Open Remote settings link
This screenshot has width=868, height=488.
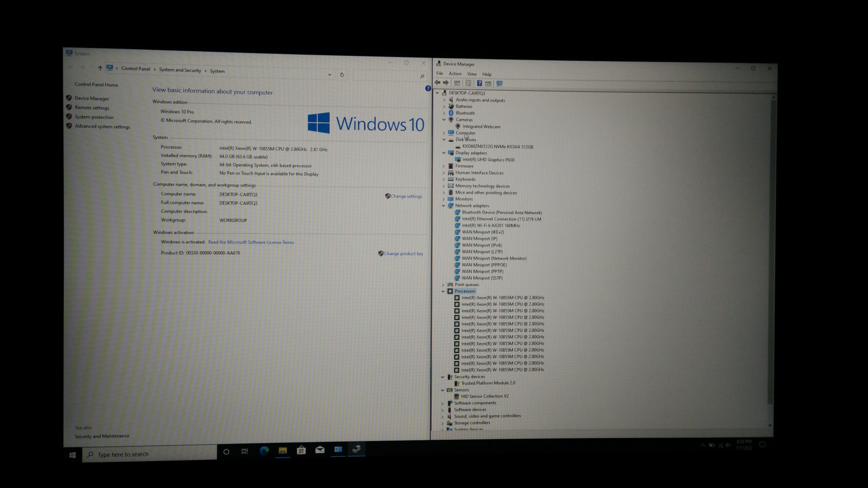tap(92, 107)
